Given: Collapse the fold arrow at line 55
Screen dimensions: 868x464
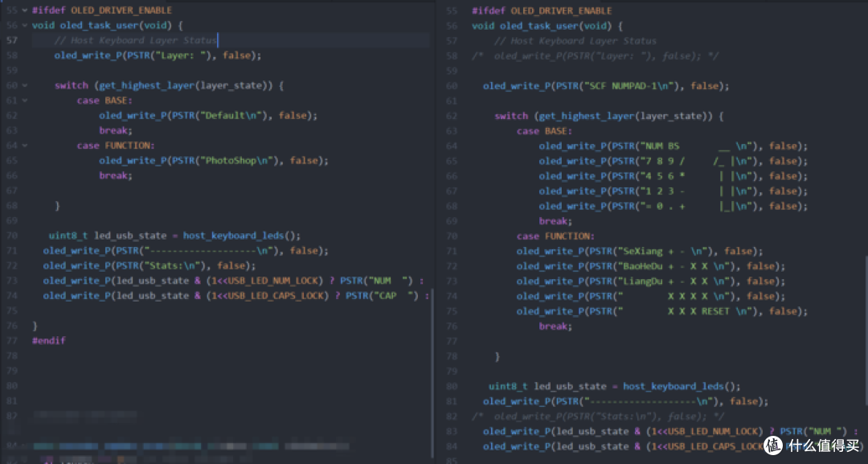Looking at the screenshot, I should pos(24,10).
